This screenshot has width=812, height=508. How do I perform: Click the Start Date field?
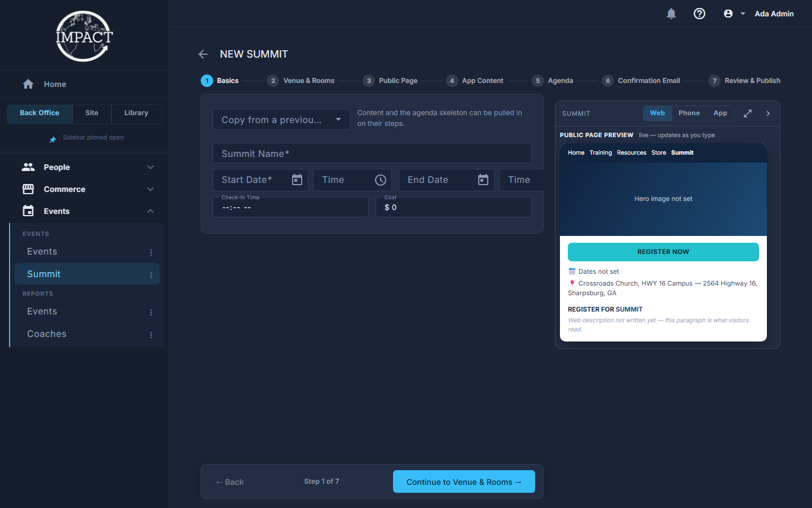tap(261, 180)
